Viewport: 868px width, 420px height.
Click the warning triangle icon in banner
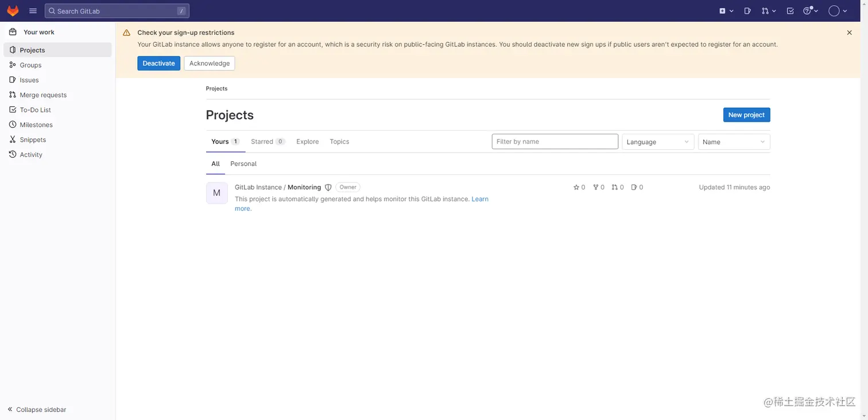pyautogui.click(x=126, y=33)
